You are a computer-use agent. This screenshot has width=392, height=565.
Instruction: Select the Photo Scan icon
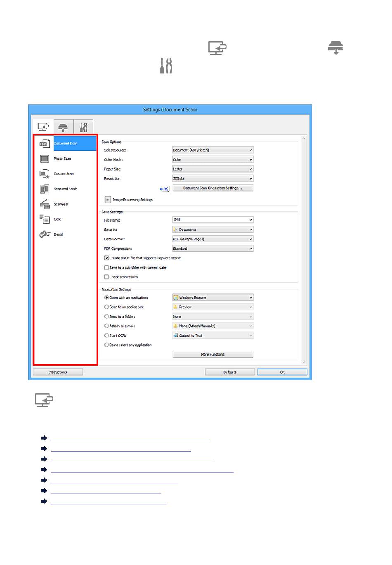[45, 159]
